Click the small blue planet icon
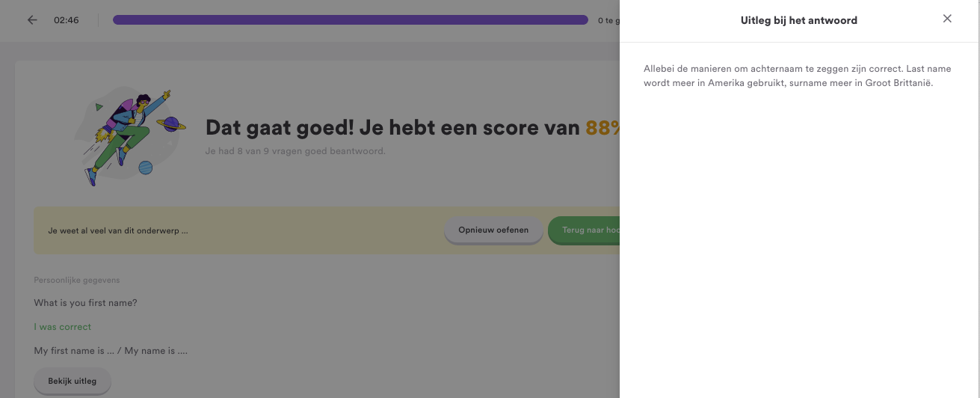This screenshot has height=398, width=980. [x=145, y=168]
